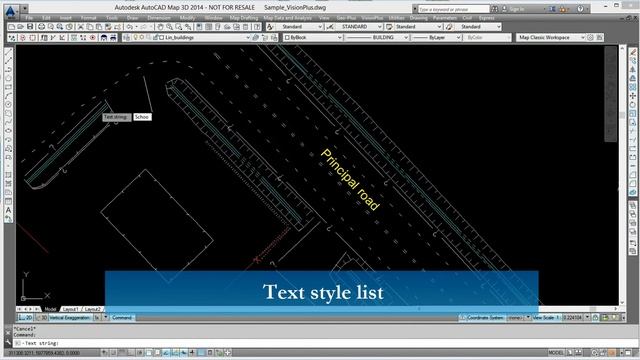640x360 pixels.
Task: Click the Workspace Settings gear icon
Action: pyautogui.click(x=590, y=38)
